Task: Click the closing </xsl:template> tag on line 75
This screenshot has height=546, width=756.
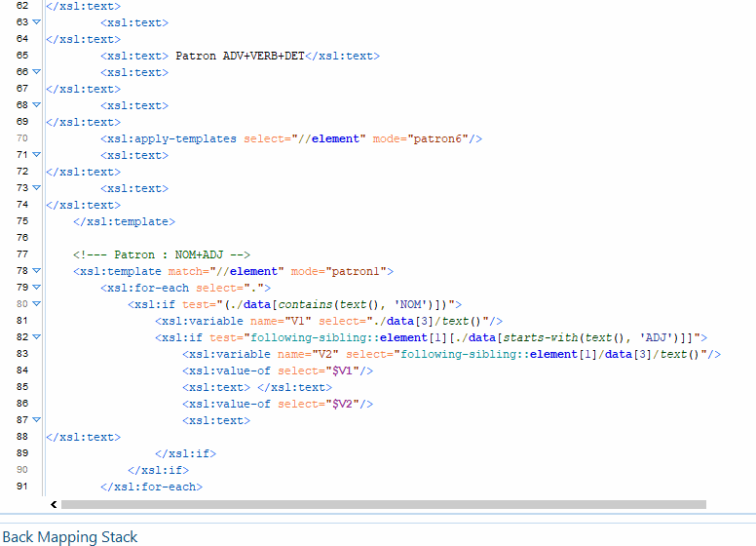Action: coord(124,222)
